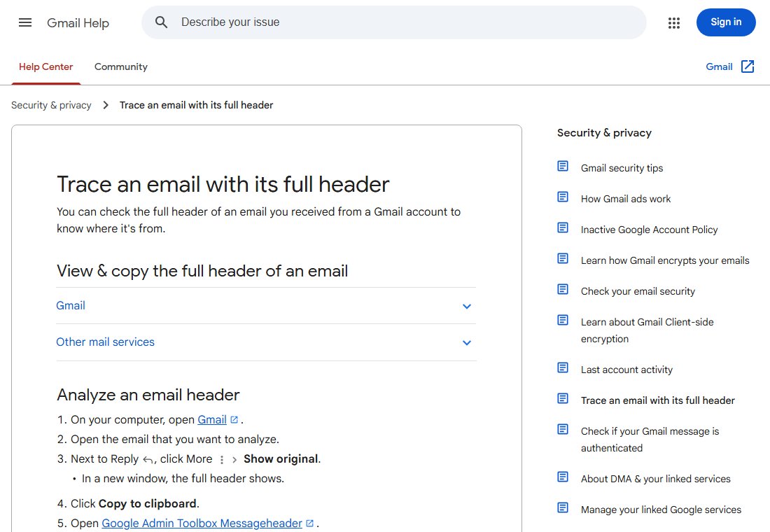Open the Last account activity article
Viewport: 770px width, 532px height.
pyautogui.click(x=626, y=370)
